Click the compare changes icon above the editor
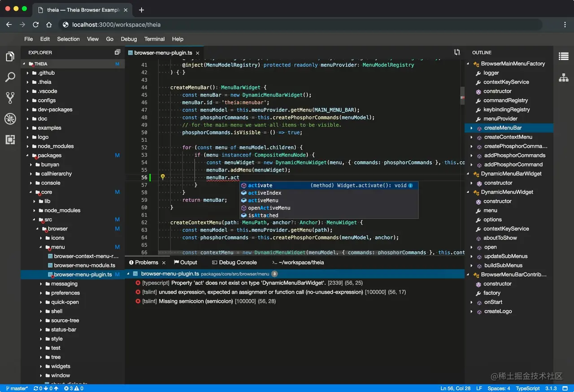Image resolution: width=574 pixels, height=392 pixels. click(x=457, y=52)
